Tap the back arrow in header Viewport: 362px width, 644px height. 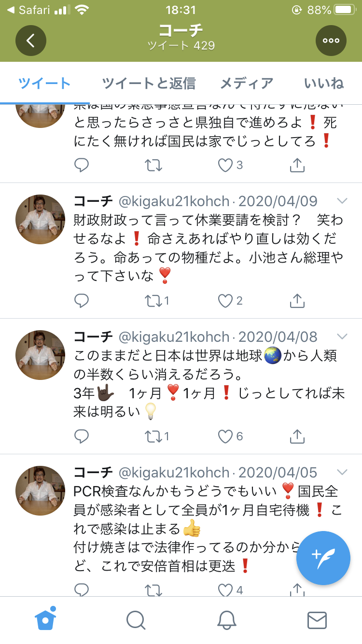pos(31,41)
